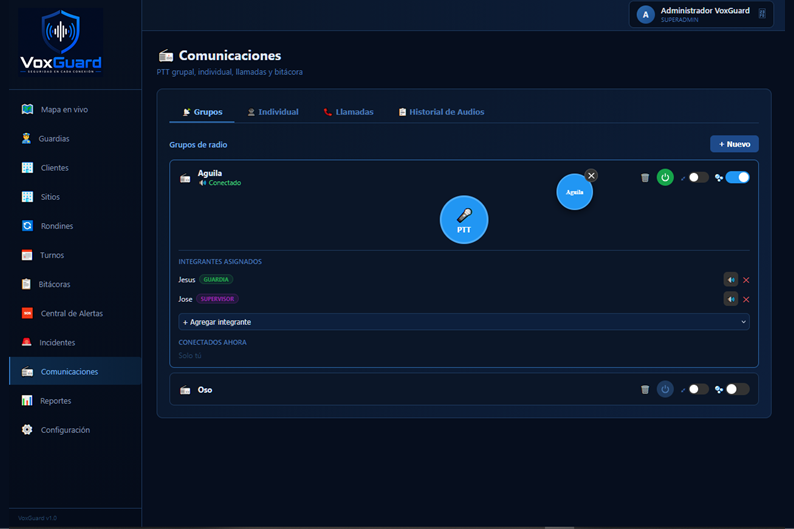Select Comunicaciones in the sidebar

point(75,372)
